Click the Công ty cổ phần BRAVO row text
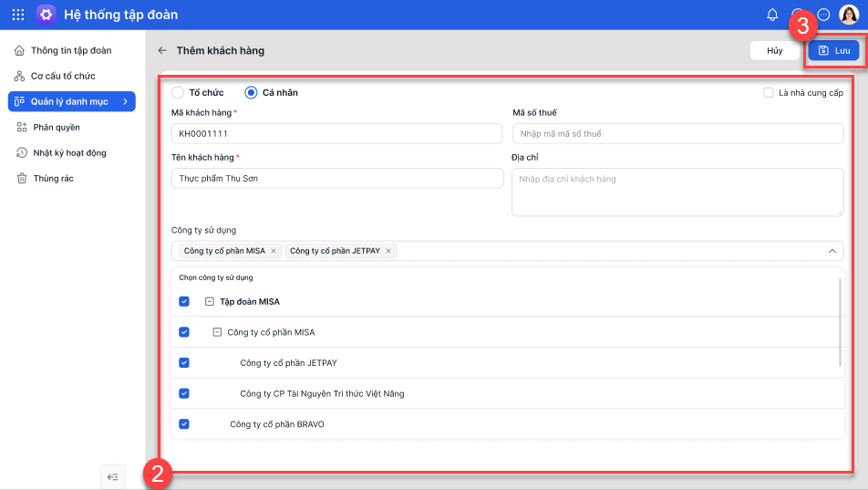The image size is (868, 490). point(277,424)
